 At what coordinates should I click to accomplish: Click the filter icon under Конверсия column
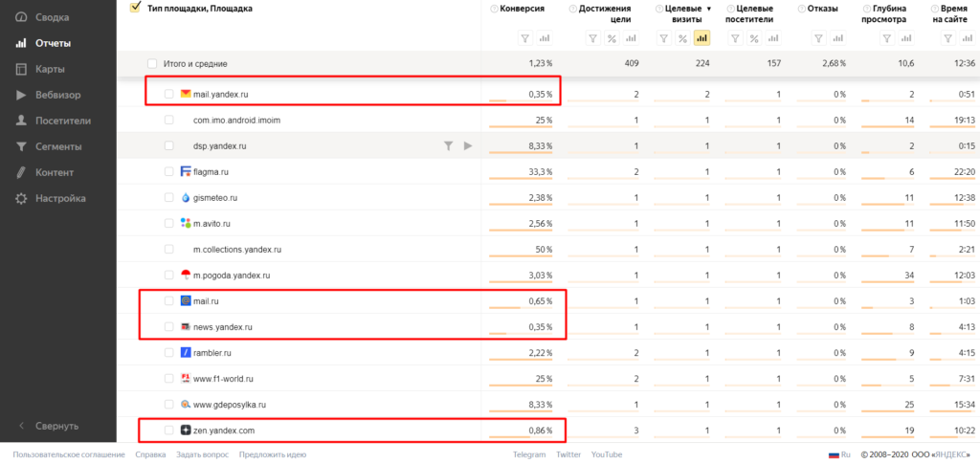tap(524, 38)
